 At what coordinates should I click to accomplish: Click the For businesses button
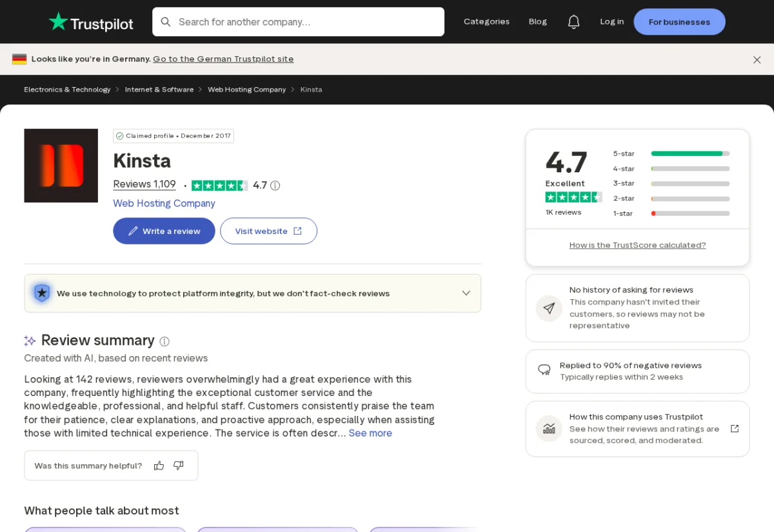679,22
